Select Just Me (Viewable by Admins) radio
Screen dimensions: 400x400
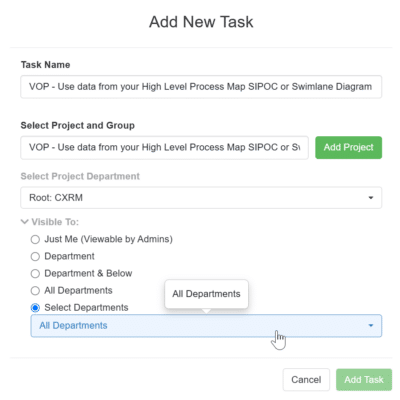tap(35, 239)
